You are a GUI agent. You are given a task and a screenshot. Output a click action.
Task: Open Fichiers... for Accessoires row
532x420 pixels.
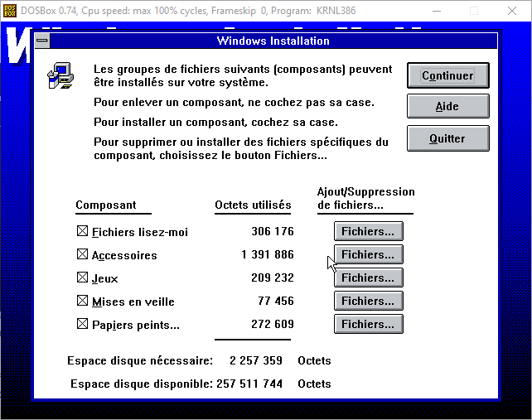369,254
